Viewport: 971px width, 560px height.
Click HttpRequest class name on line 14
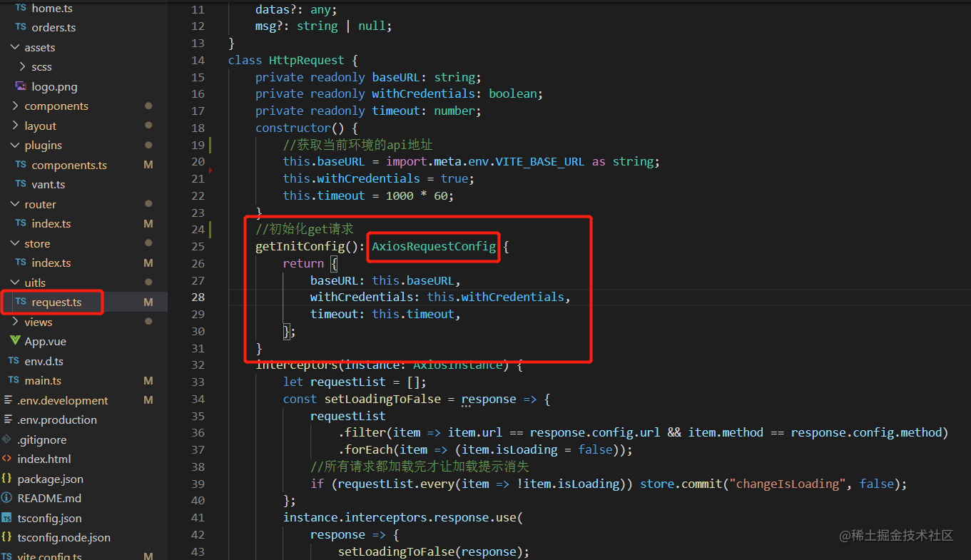click(x=307, y=60)
